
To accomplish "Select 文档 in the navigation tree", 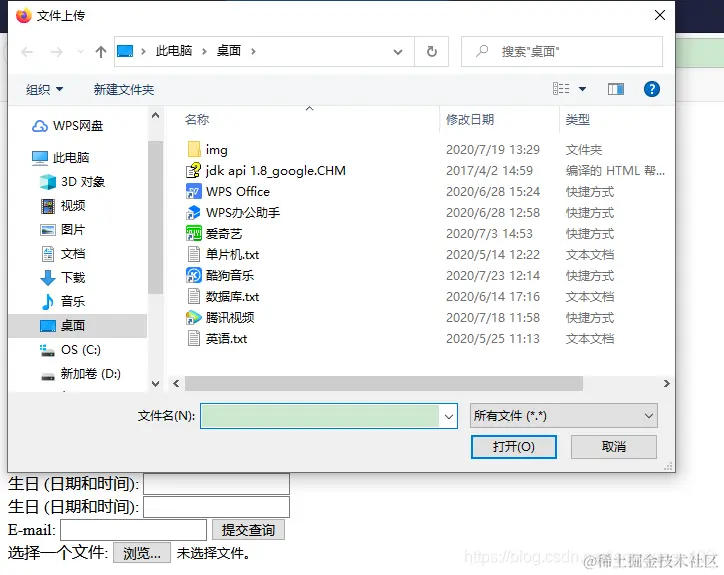I will 73,254.
